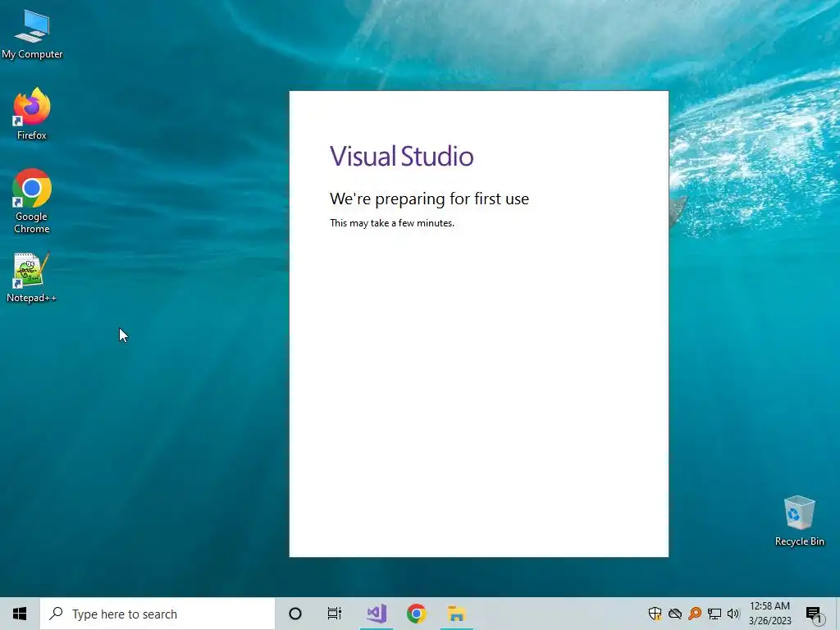The image size is (840, 630).
Task: Switch to Visual Studio taskbar icon
Action: coord(377,614)
